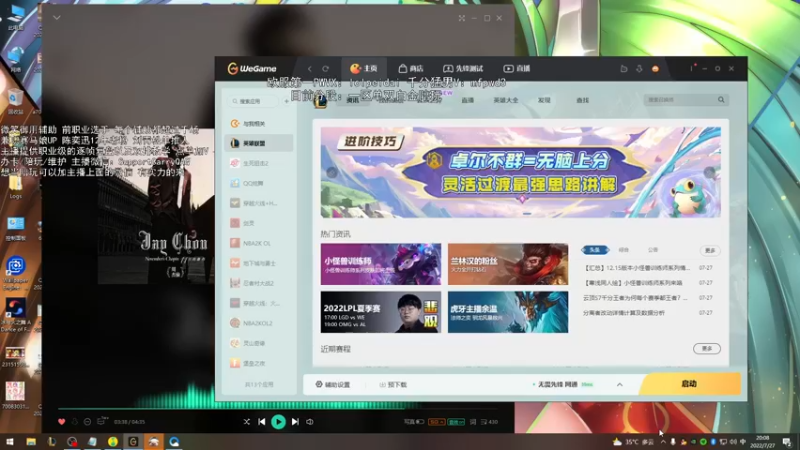Show next banner slide
The width and height of the screenshot is (800, 450).
click(x=709, y=172)
